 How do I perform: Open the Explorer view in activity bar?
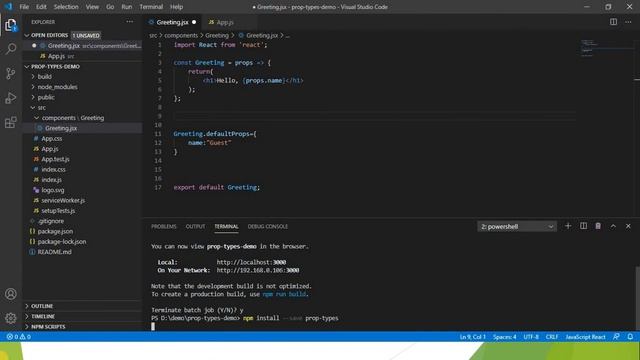11,25
